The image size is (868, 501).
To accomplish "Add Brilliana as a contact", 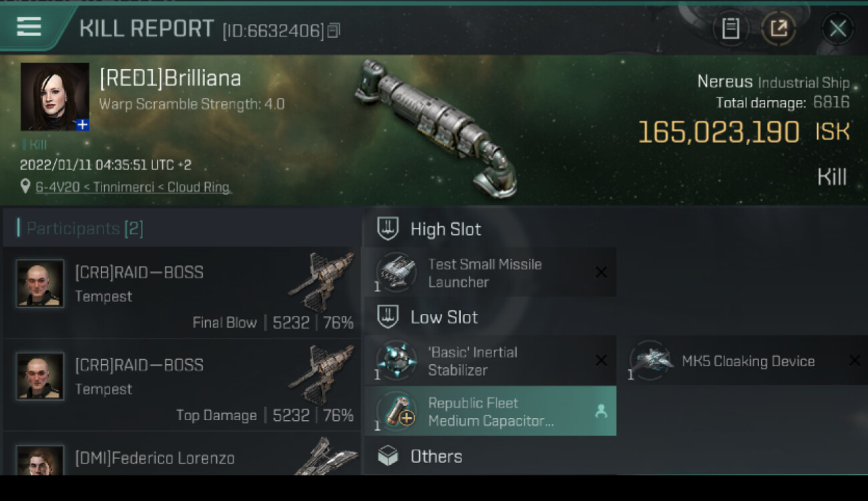I will tap(81, 124).
